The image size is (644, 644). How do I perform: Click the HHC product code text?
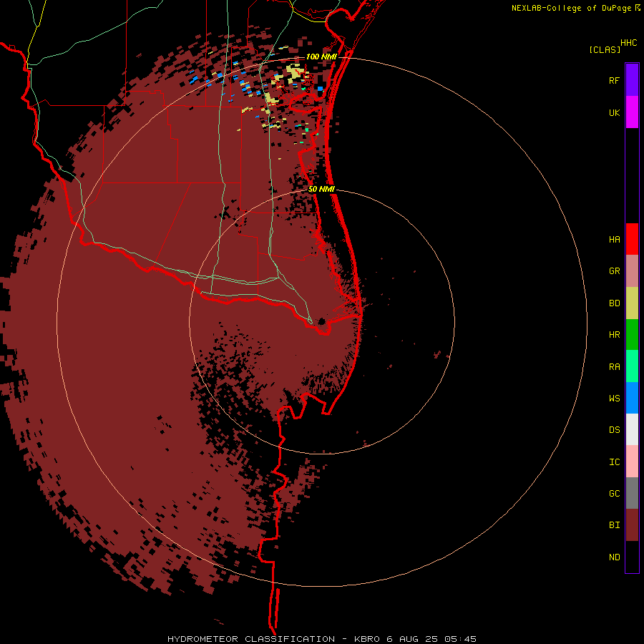pyautogui.click(x=628, y=43)
